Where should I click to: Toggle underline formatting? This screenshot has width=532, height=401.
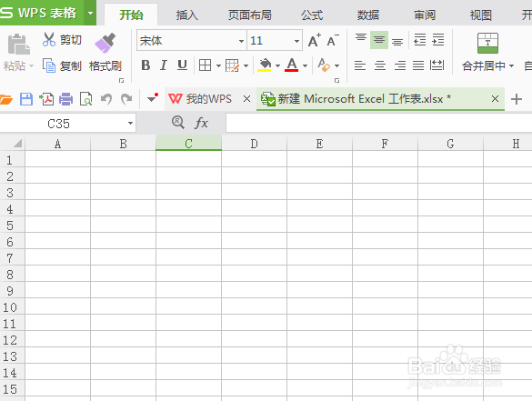182,65
